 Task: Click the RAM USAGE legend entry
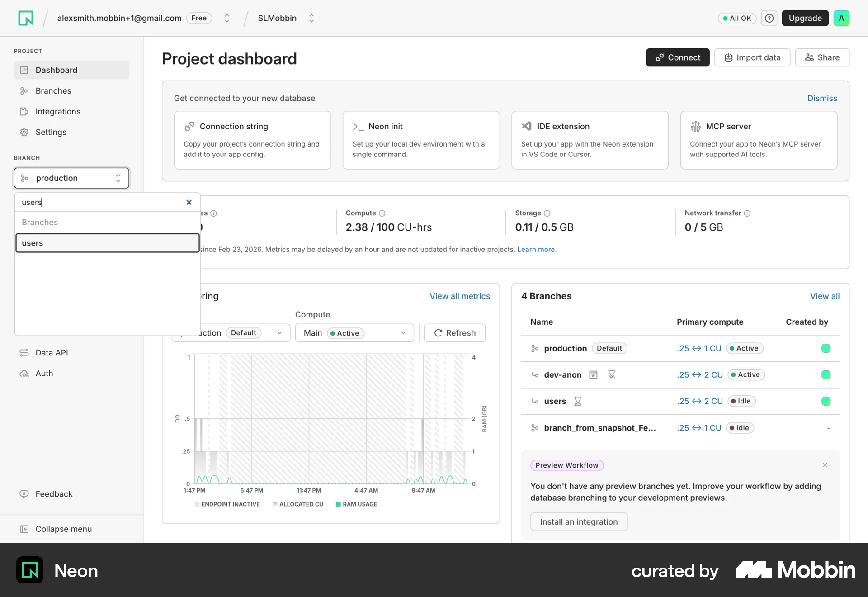(x=356, y=504)
